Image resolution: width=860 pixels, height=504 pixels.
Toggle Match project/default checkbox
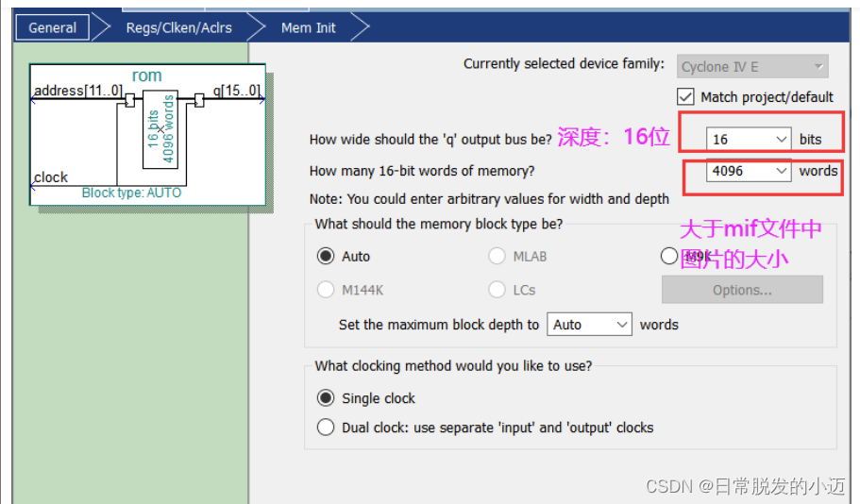(685, 97)
